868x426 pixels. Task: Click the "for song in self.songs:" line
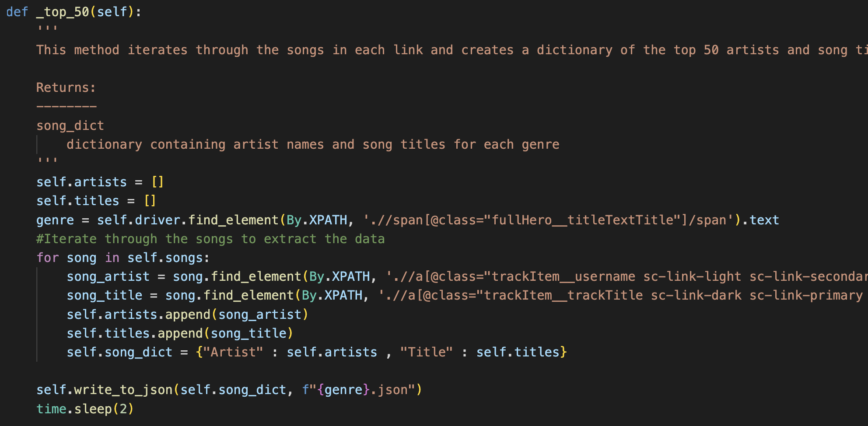tap(123, 258)
